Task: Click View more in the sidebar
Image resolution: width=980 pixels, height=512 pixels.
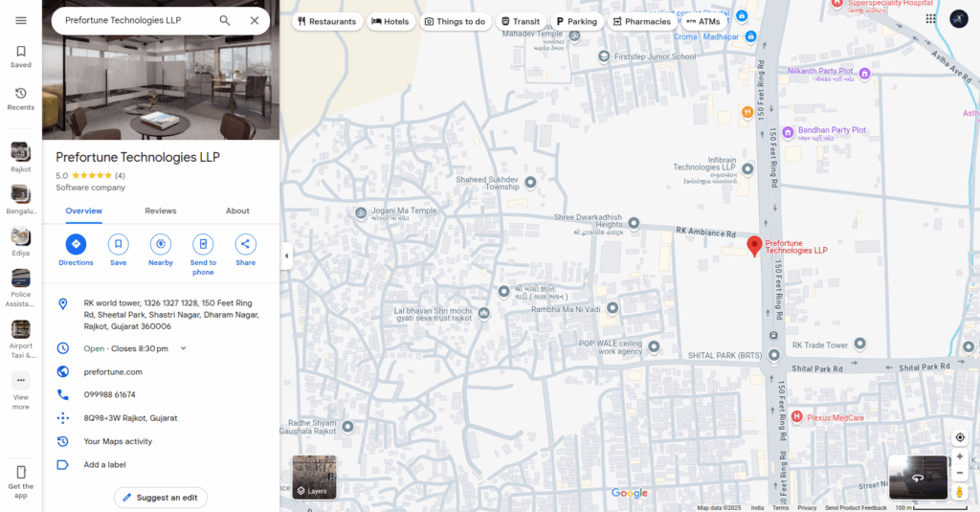Action: pos(21,391)
